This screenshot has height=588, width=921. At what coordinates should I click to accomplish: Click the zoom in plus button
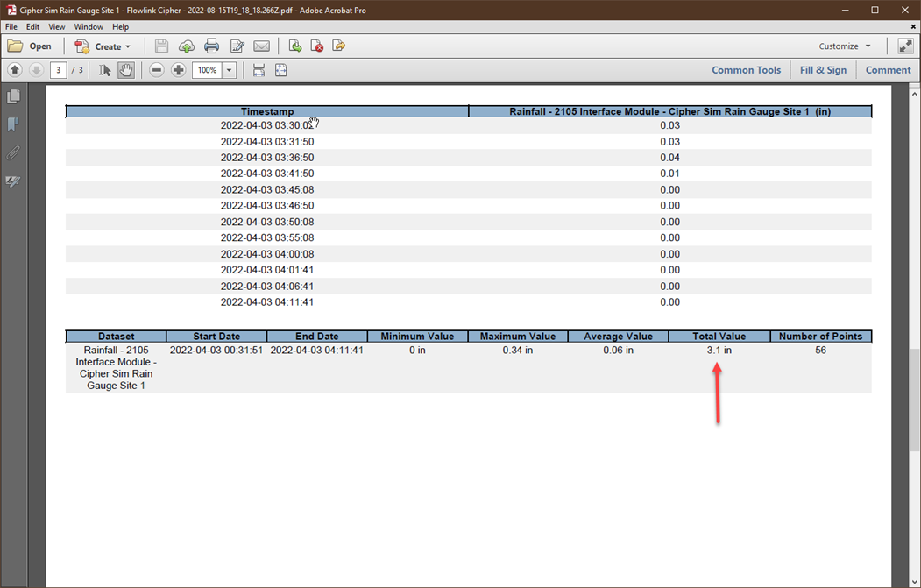pos(178,70)
